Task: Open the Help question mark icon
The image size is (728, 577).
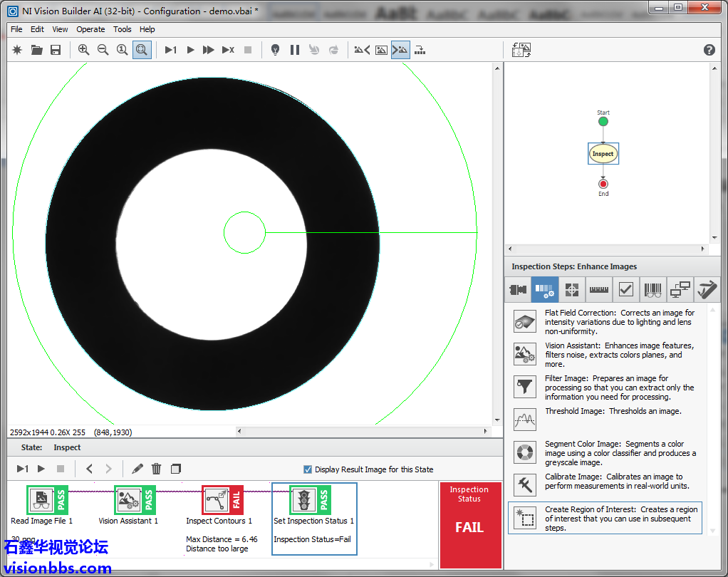Action: click(709, 50)
